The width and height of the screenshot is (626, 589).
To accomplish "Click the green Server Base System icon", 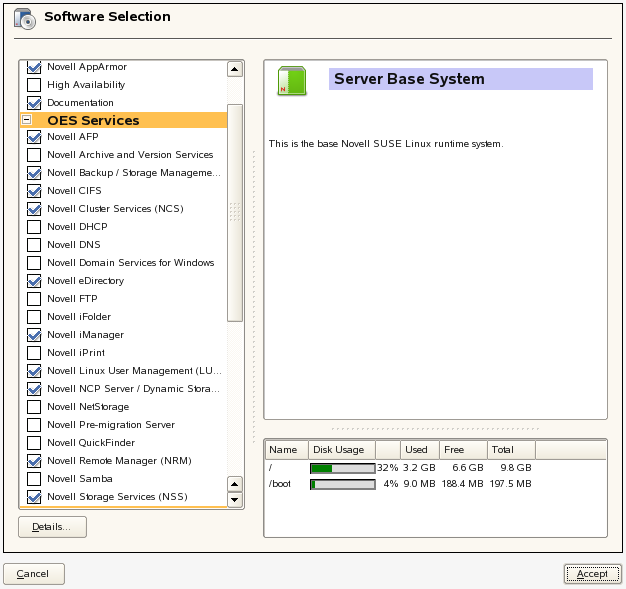I will pyautogui.click(x=292, y=81).
